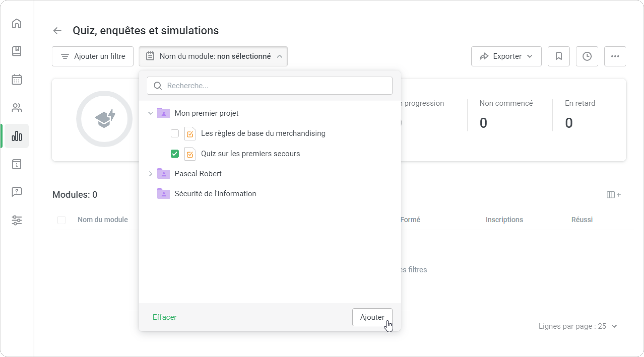Open the three-dots more options menu

click(615, 56)
